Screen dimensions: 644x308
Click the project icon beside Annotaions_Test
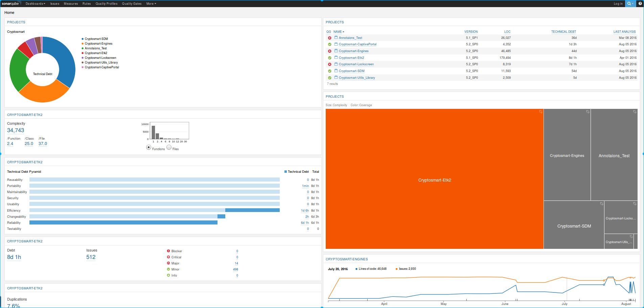tap(336, 38)
